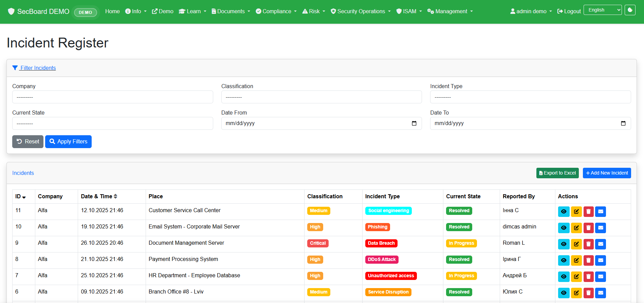The image size is (644, 303).
Task: Open the Classification filter dropdown
Action: (321, 97)
